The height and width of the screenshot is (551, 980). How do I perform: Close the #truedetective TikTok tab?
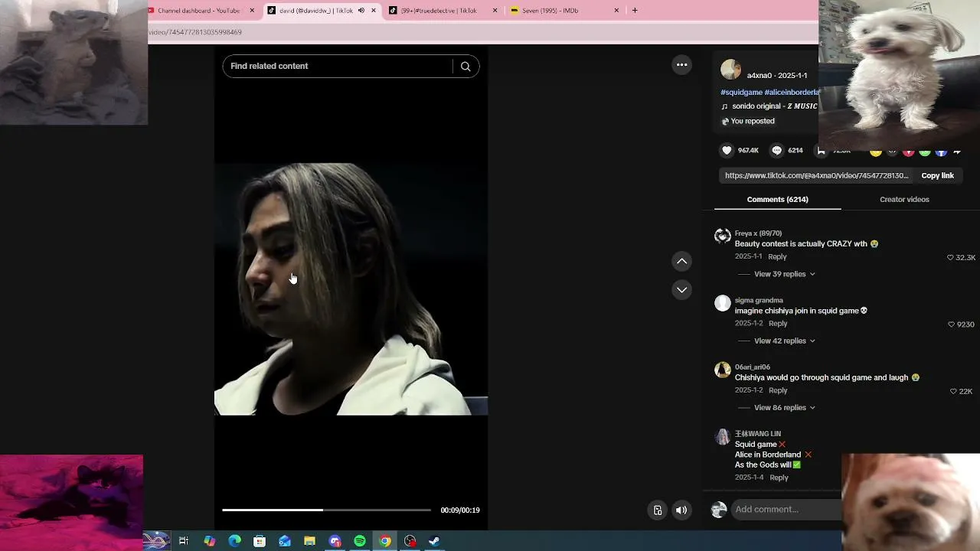pos(495,11)
